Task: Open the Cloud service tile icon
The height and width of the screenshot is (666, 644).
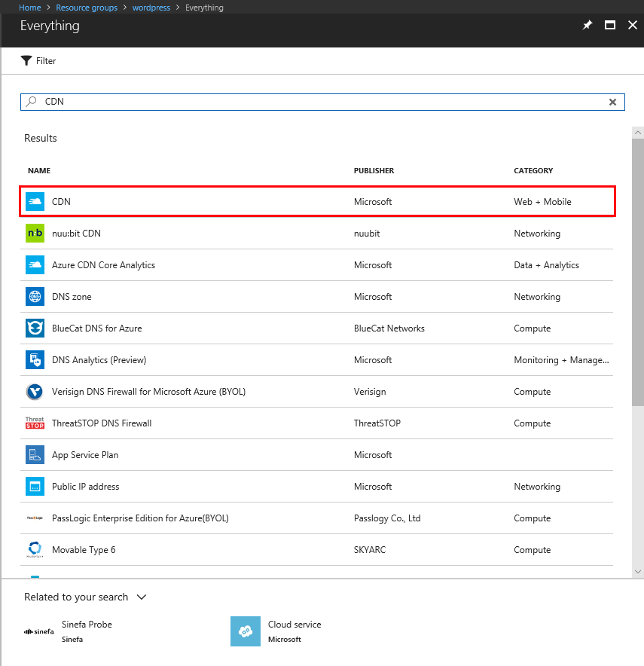Action: click(x=246, y=631)
